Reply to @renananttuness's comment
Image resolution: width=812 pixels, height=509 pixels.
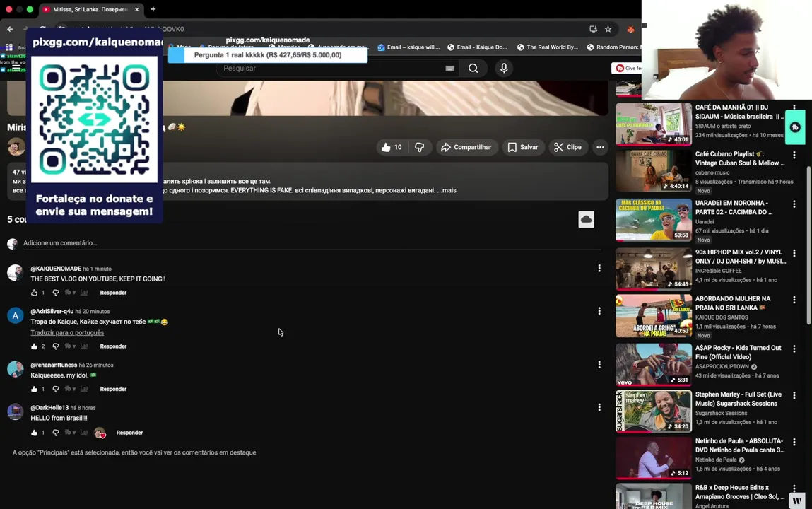pyautogui.click(x=113, y=389)
